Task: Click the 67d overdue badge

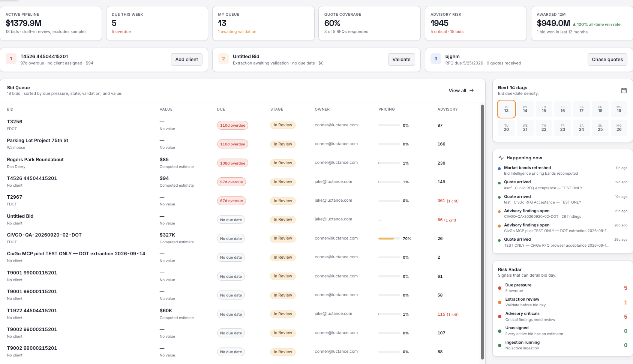Action: [x=231, y=201]
